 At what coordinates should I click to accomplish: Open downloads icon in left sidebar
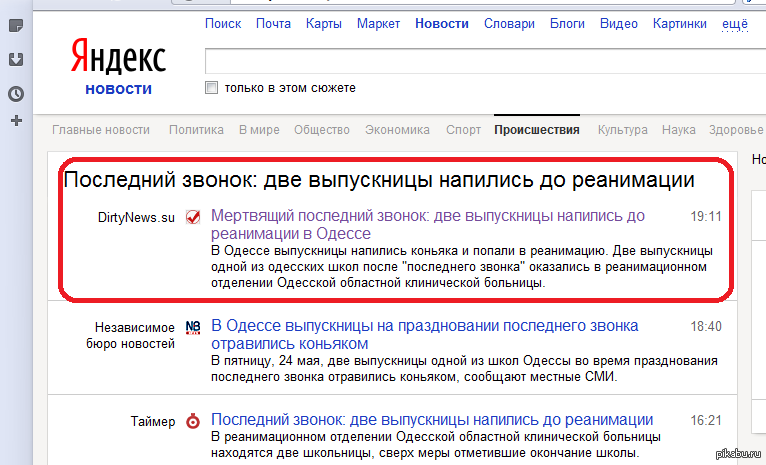click(x=16, y=59)
